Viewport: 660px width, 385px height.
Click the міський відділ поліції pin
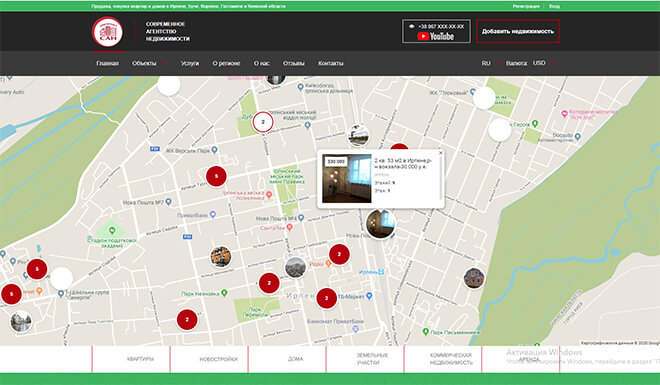(308, 125)
